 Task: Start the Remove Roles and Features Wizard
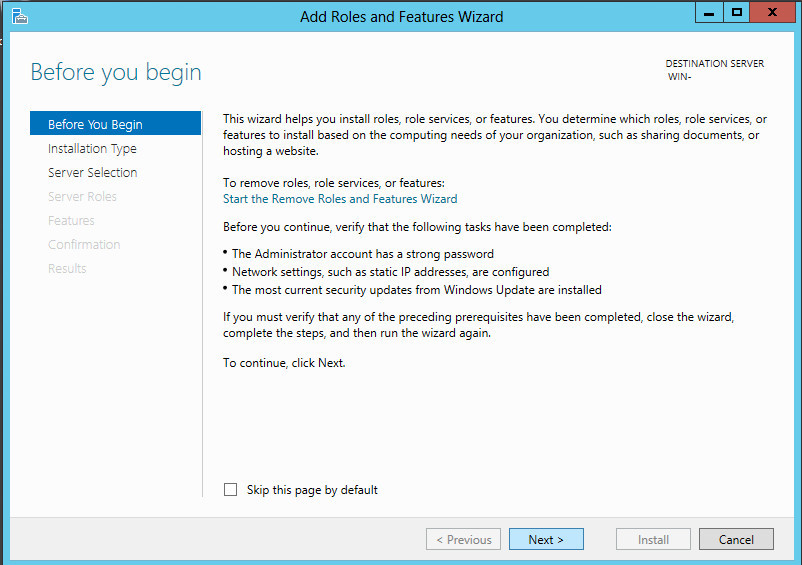[340, 199]
